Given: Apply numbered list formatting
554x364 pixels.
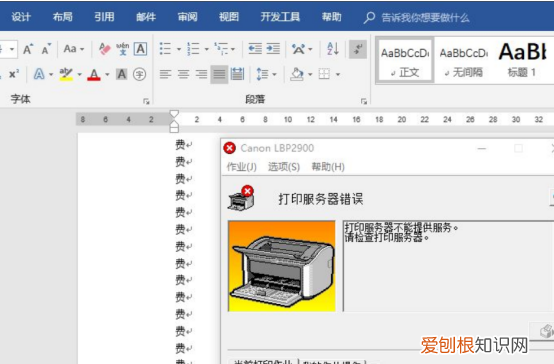Looking at the screenshot, I should (x=193, y=49).
